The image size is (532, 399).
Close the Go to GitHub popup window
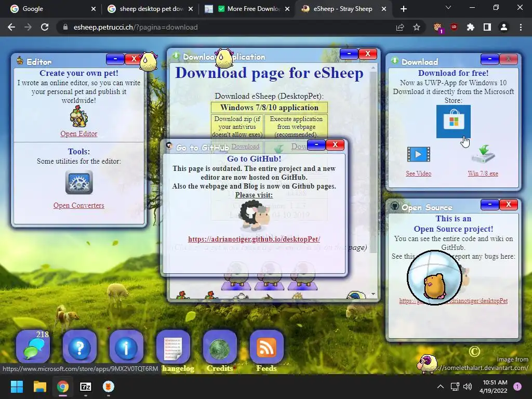335,144
